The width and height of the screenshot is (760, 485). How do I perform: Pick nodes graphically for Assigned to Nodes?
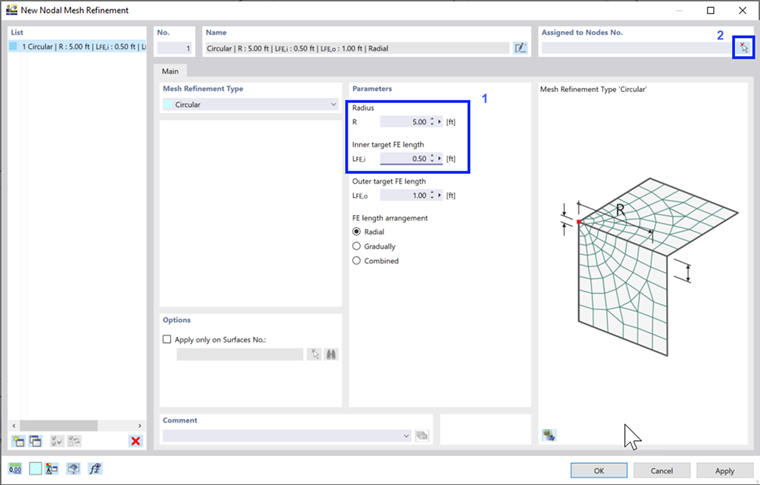pyautogui.click(x=744, y=47)
